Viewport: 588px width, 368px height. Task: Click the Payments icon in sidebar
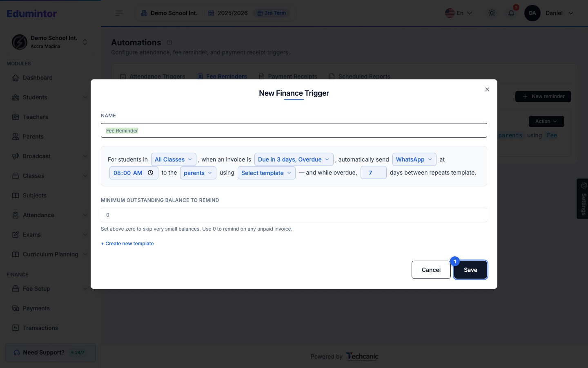(16, 308)
